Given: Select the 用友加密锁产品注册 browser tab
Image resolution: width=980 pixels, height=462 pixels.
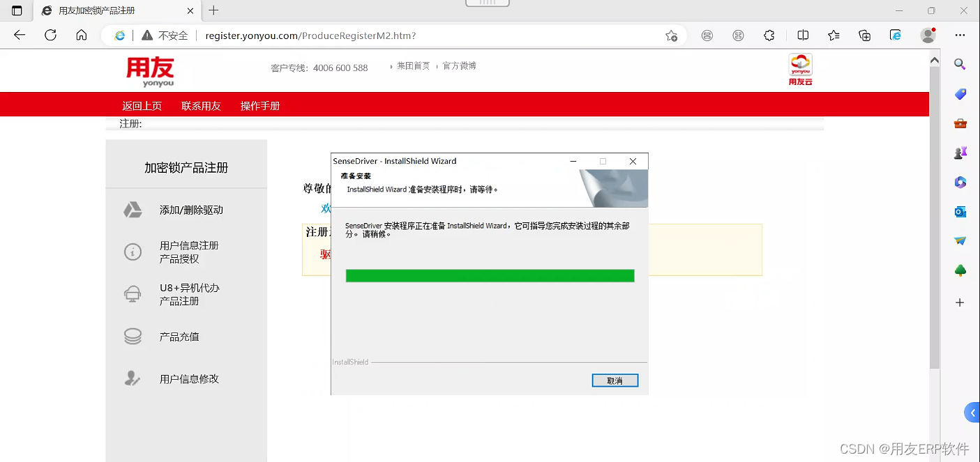Looking at the screenshot, I should coord(116,11).
